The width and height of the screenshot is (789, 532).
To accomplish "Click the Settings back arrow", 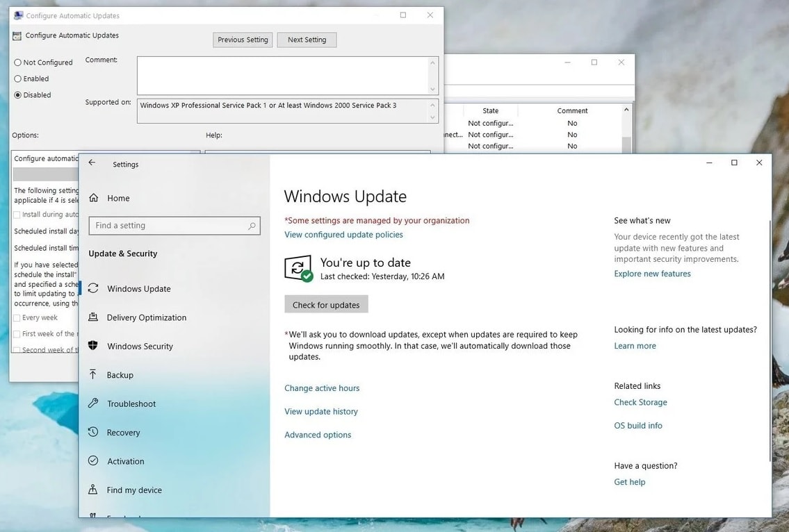I will point(92,163).
